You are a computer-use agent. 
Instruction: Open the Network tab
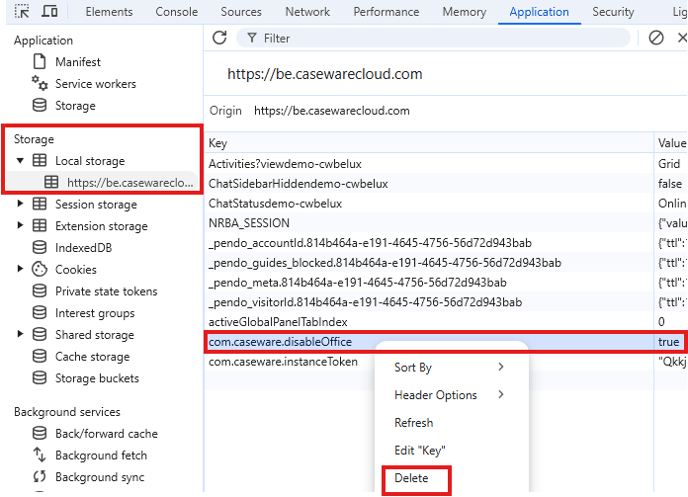pos(308,12)
